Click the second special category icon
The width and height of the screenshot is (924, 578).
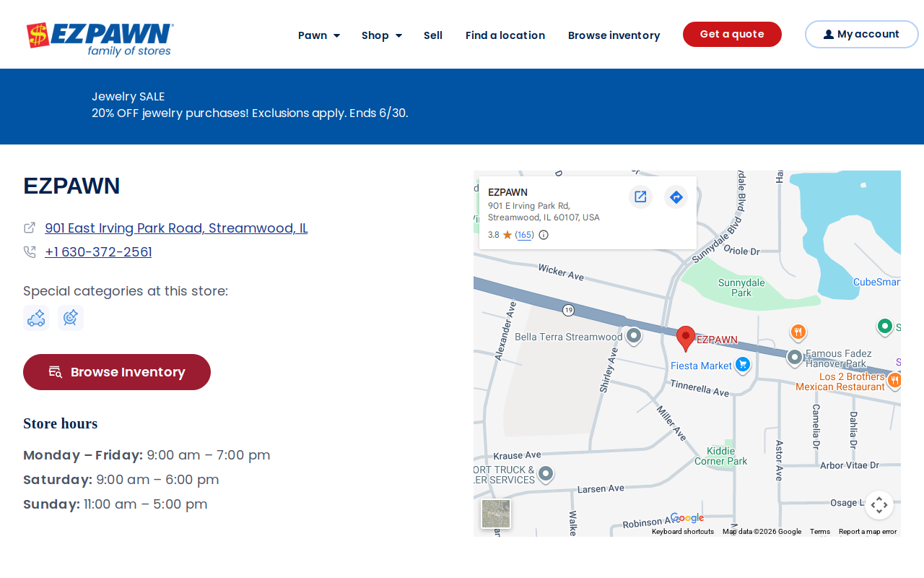(71, 318)
